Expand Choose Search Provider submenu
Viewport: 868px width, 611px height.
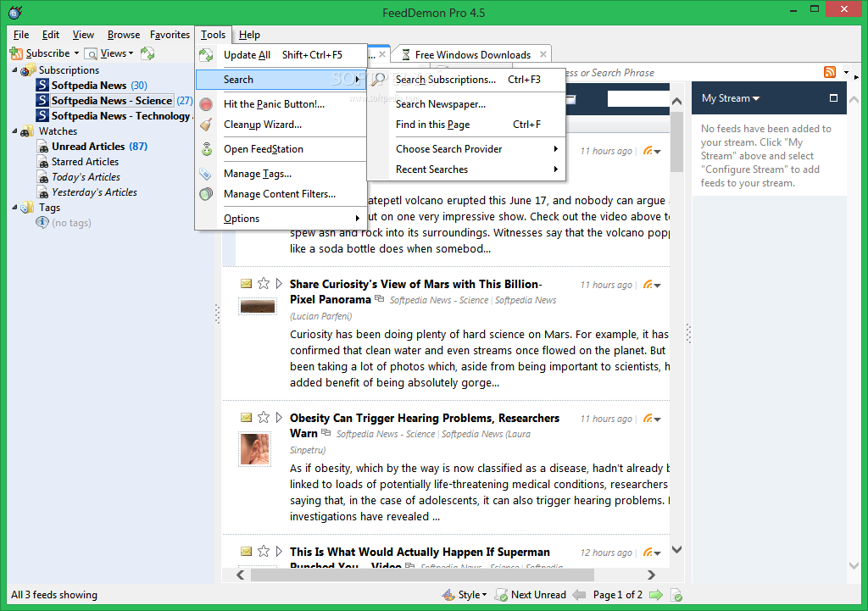[466, 149]
